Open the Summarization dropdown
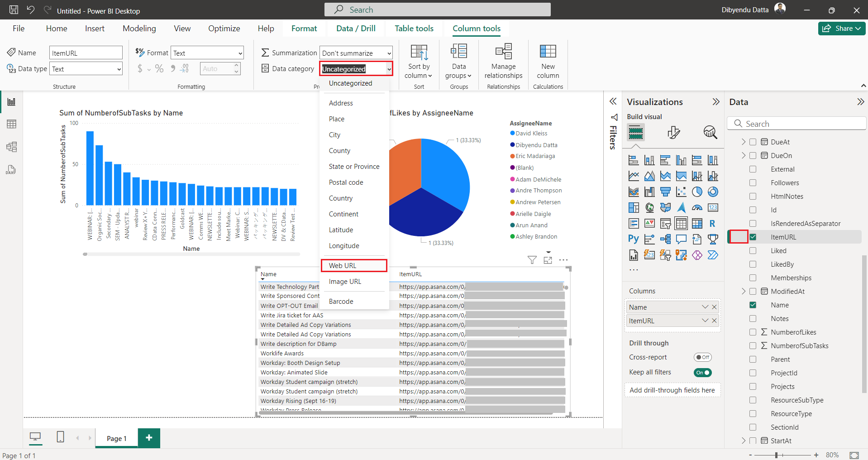The image size is (868, 460). click(x=356, y=53)
